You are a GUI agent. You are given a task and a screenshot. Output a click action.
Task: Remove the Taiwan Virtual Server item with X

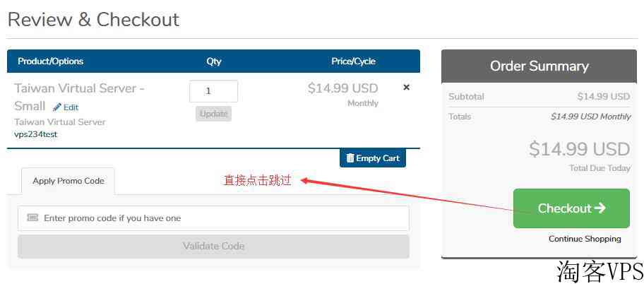406,87
